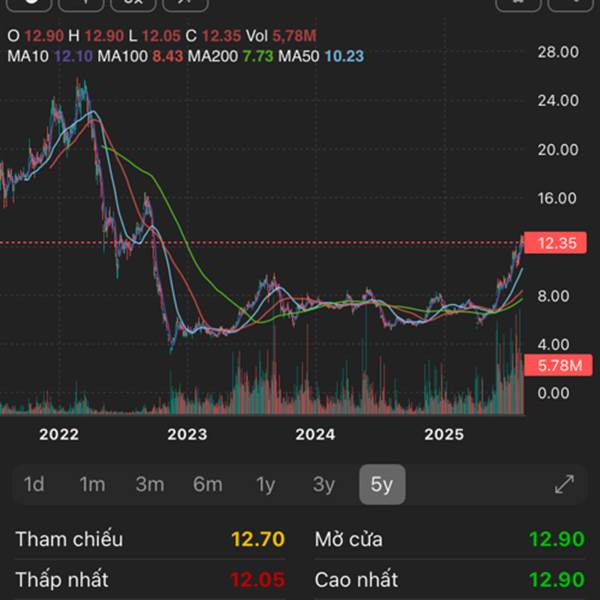
Task: Select the 1d timeframe tab
Action: click(x=34, y=484)
